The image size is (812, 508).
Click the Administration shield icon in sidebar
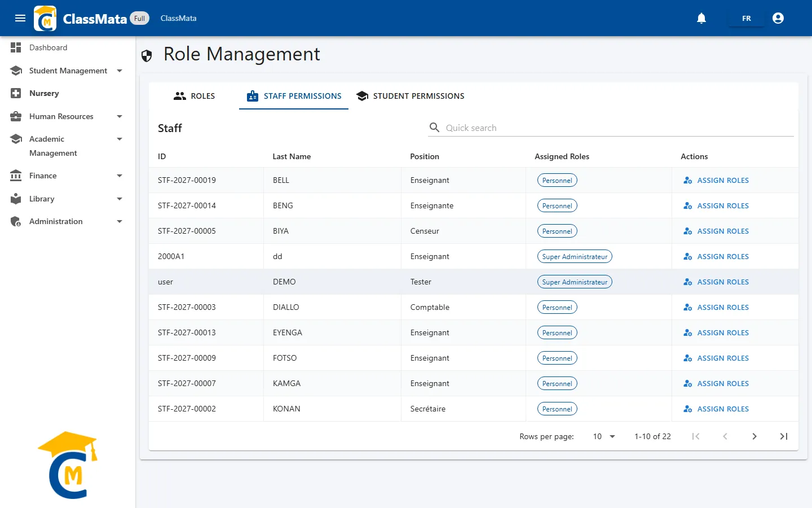pos(16,221)
